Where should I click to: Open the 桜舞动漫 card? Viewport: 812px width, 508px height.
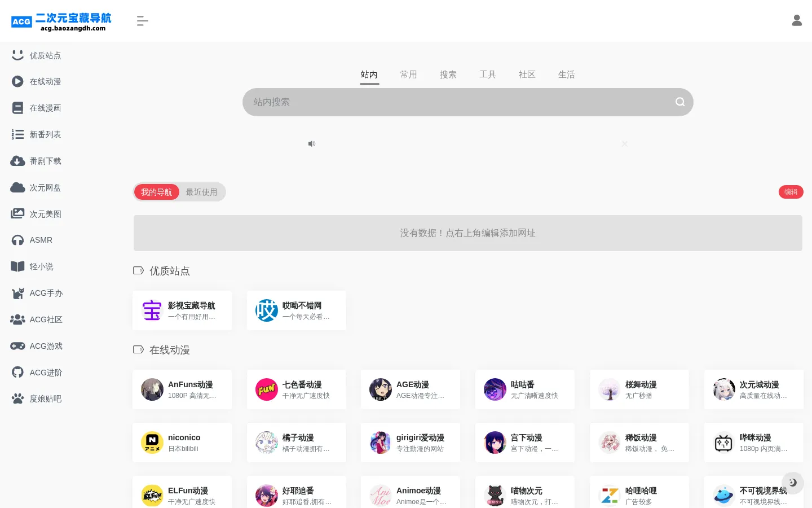pyautogui.click(x=639, y=389)
